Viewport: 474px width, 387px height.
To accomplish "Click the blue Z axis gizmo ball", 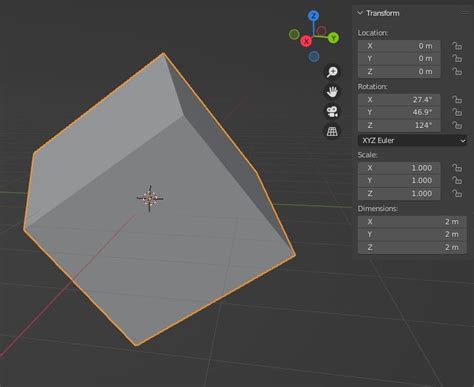I will pos(313,16).
